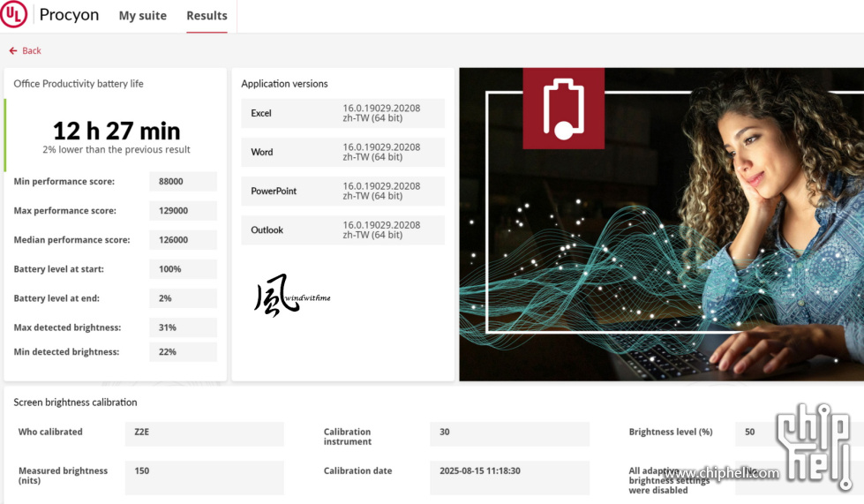Viewport: 864px width, 504px height.
Task: Click the Excel application version row
Action: [x=342, y=113]
